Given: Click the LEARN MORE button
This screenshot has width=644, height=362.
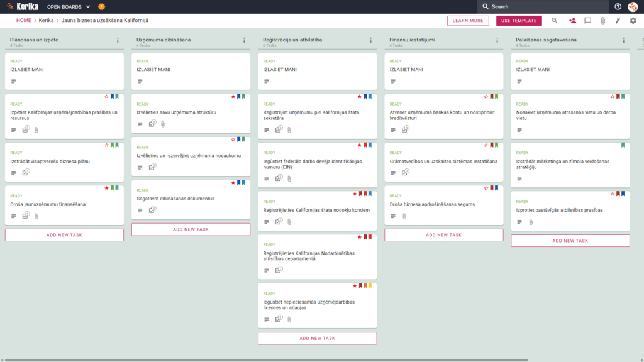Looking at the screenshot, I should (x=468, y=21).
